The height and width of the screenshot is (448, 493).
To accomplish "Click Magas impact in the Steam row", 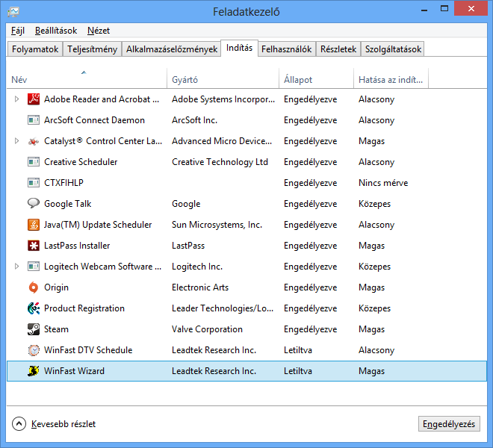I will [x=372, y=329].
